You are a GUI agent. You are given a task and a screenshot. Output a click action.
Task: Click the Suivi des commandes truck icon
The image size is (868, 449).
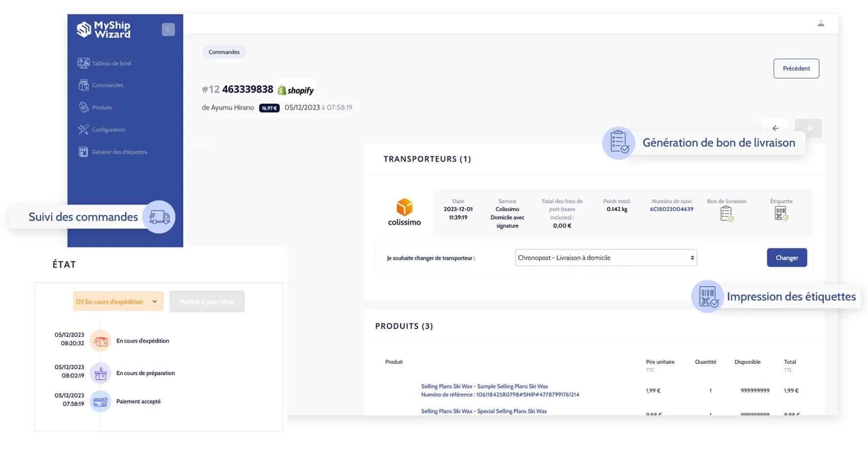[159, 217]
